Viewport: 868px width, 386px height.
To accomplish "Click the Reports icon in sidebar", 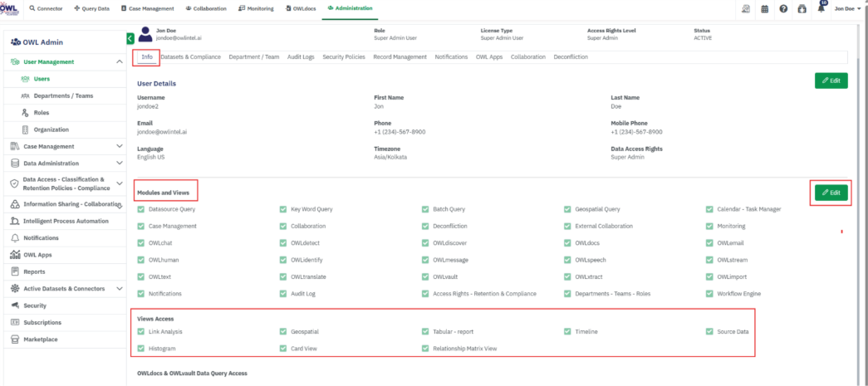I will [x=16, y=271].
